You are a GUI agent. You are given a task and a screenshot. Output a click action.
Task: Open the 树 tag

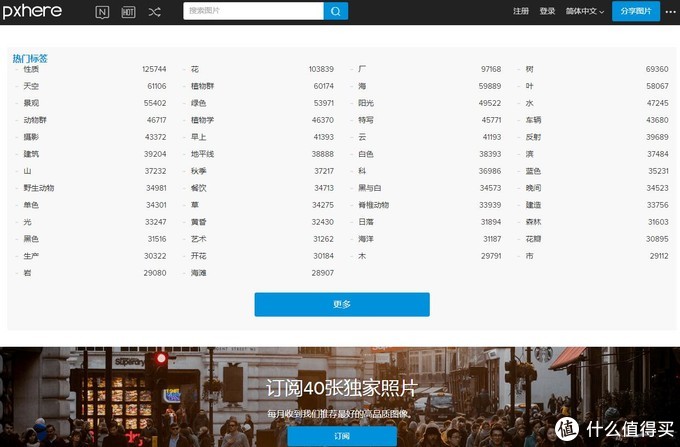[530, 69]
